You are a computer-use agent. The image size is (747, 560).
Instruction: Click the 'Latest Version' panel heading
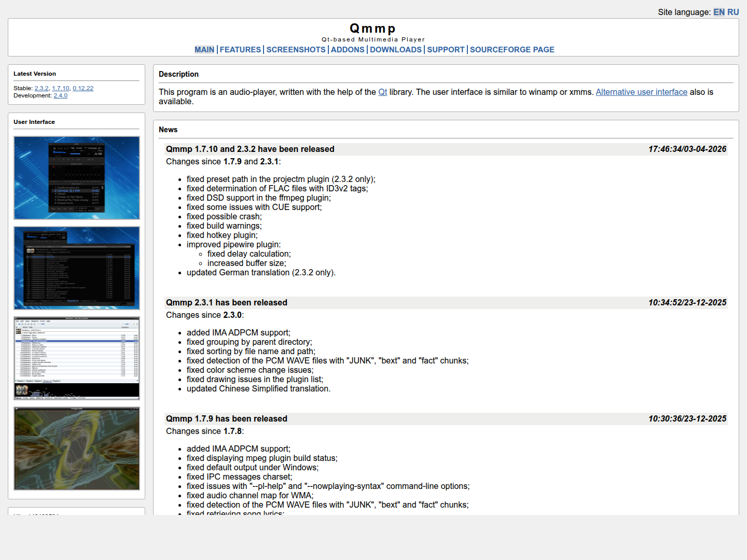(x=35, y=74)
